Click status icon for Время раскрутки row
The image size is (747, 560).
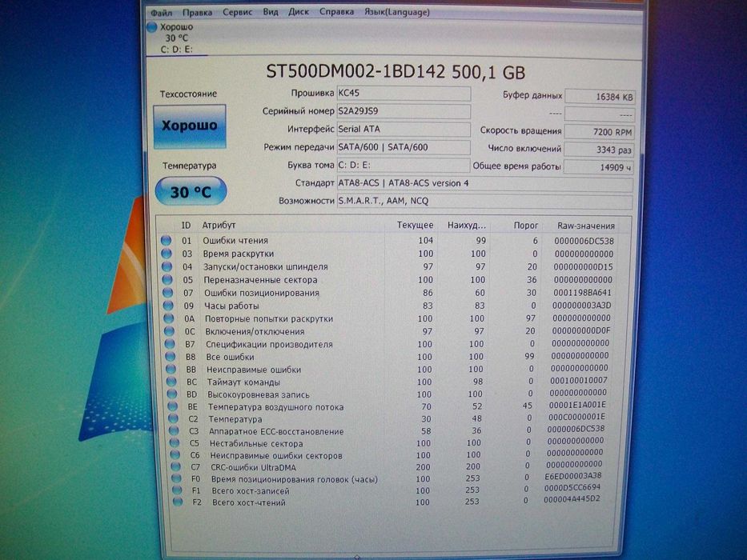click(167, 254)
